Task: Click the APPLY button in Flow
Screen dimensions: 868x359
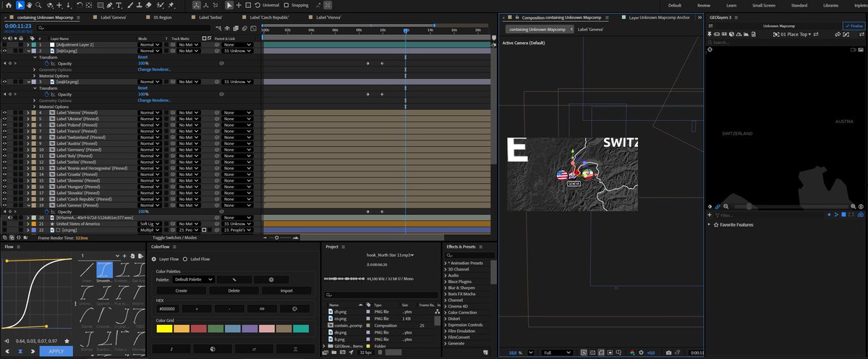Action: pos(56,350)
